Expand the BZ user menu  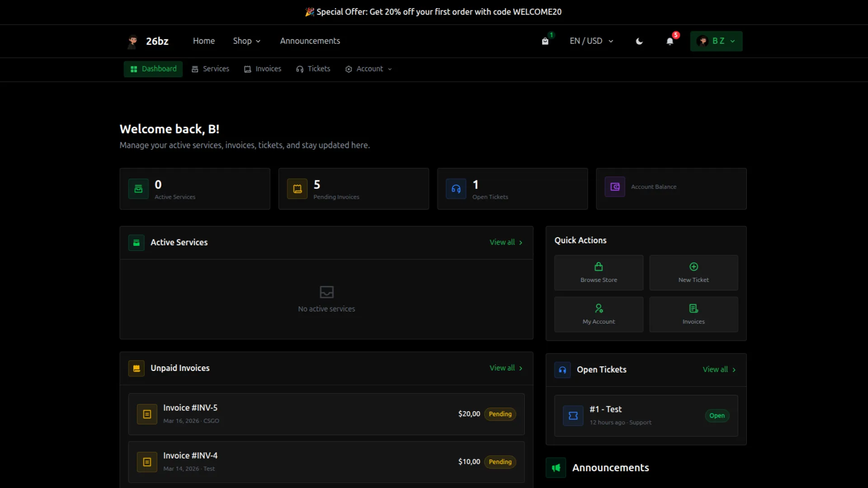tap(716, 41)
